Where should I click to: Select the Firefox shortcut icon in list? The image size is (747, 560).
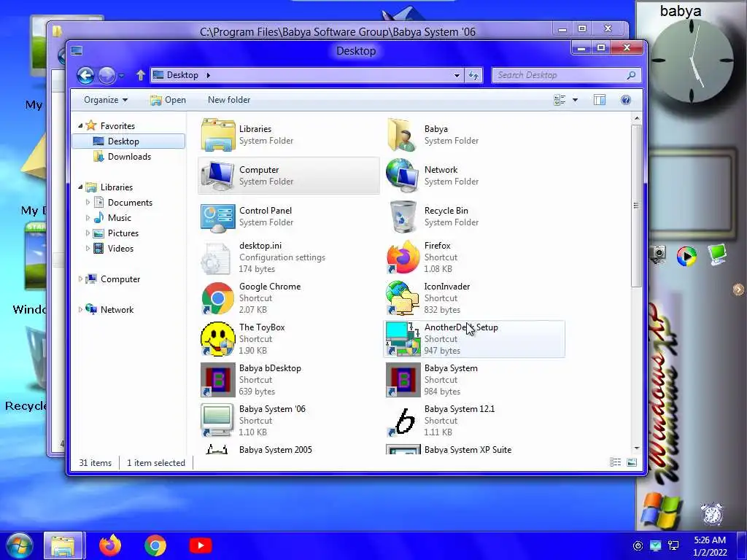point(403,257)
